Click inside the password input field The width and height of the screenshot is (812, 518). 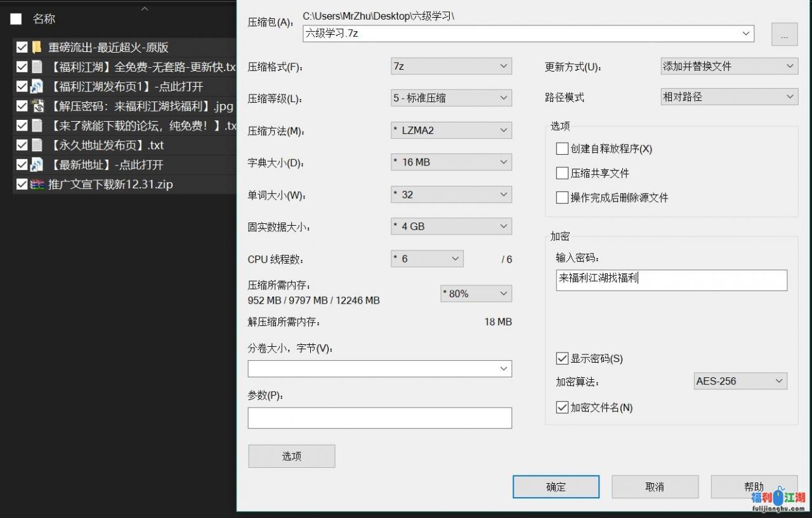pyautogui.click(x=671, y=280)
